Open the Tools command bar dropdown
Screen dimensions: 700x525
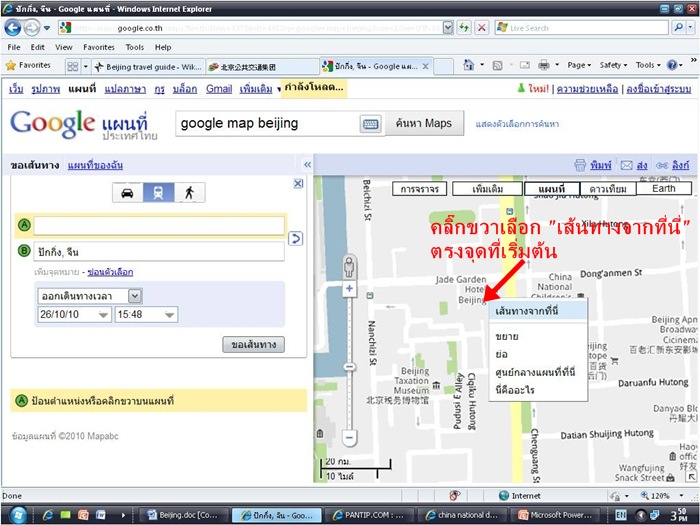click(x=648, y=65)
